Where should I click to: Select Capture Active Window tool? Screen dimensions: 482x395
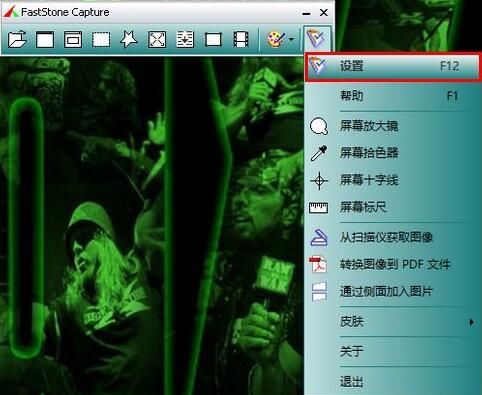(x=45, y=40)
